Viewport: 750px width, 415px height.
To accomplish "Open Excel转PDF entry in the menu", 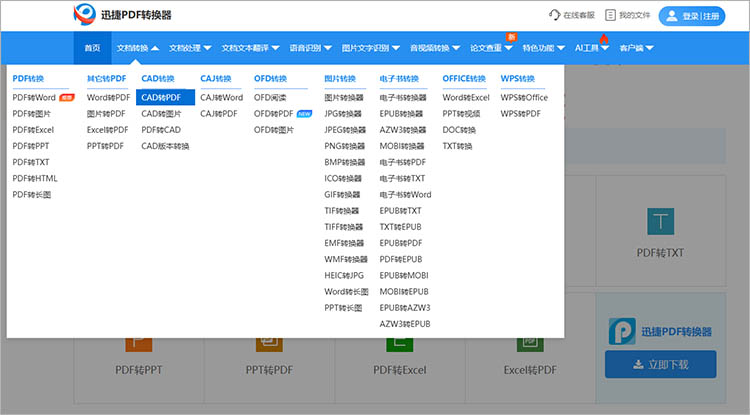I will coord(107,130).
